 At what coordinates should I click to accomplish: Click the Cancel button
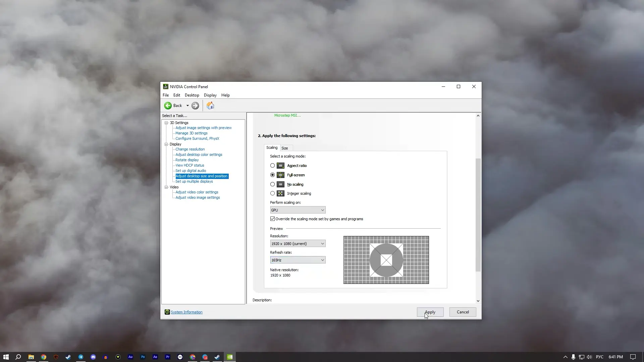pyautogui.click(x=463, y=312)
